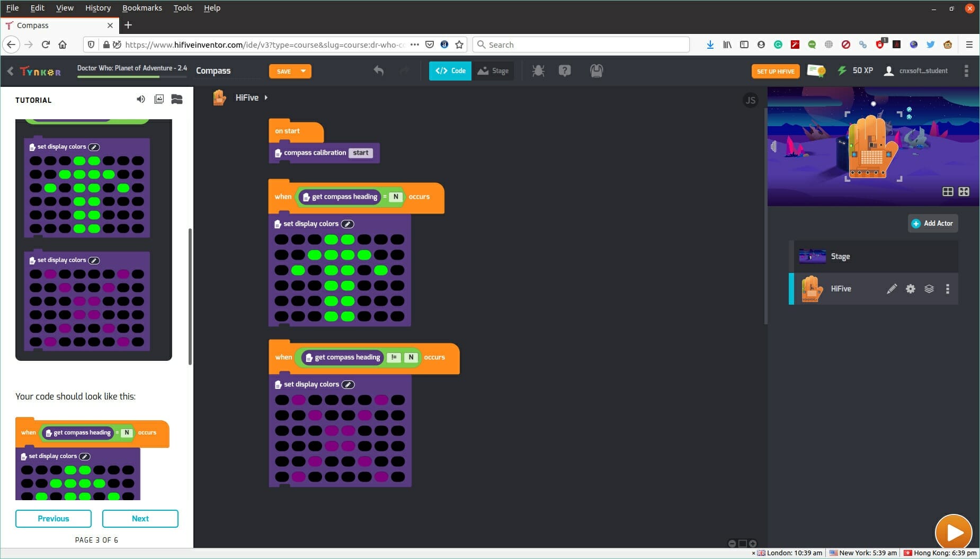
Task: Go to the Previous tutorial page
Action: (x=53, y=518)
